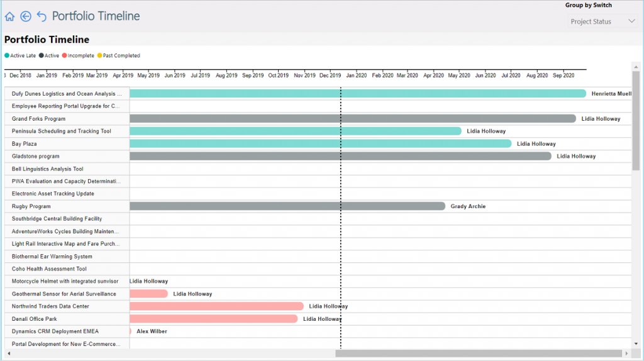Screen dimensions: 644x361
Task: Click Employee Reporting Portal Upgrade row
Action: [65, 106]
